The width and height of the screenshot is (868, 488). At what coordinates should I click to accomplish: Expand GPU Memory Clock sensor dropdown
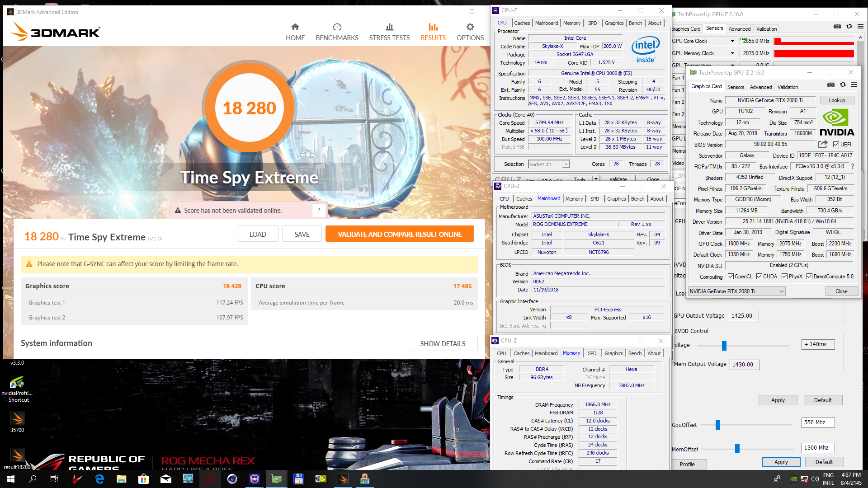pos(732,53)
